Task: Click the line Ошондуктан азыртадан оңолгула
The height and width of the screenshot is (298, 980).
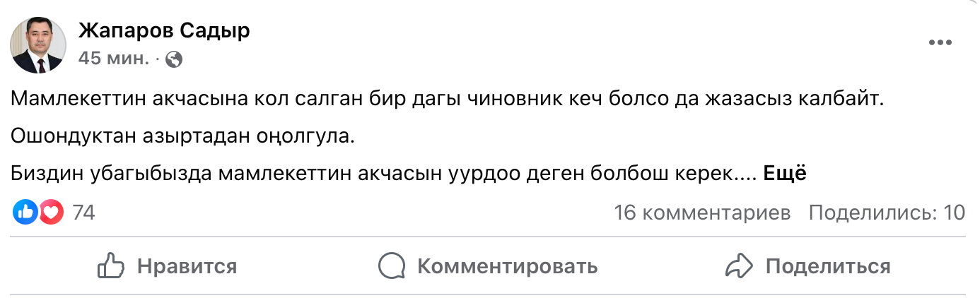Action: point(182,137)
